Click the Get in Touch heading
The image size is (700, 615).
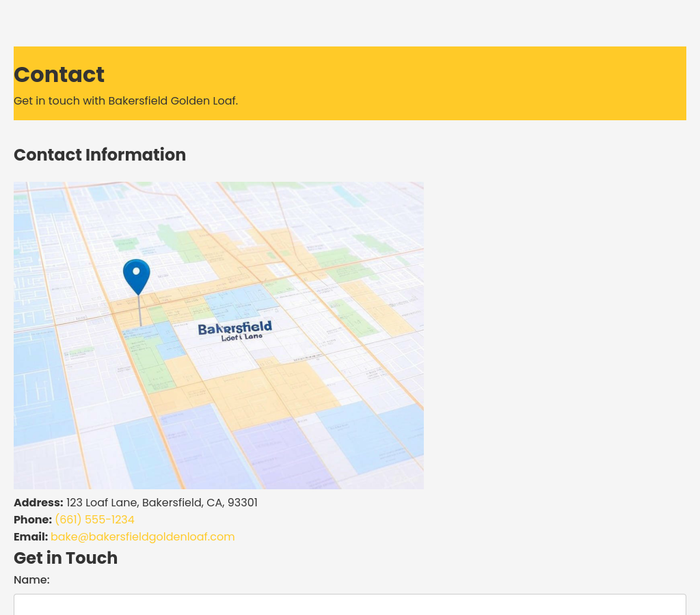tap(66, 558)
